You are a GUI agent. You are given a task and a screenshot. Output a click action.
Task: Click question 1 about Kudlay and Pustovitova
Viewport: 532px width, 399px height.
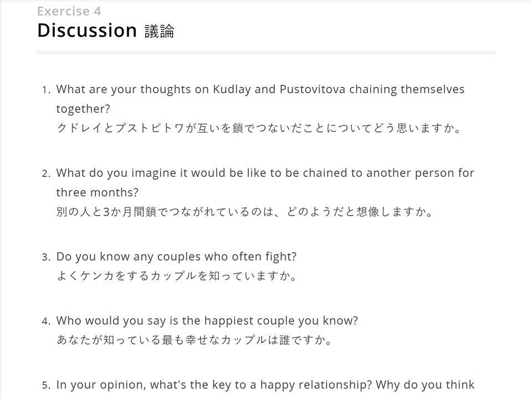(260, 99)
